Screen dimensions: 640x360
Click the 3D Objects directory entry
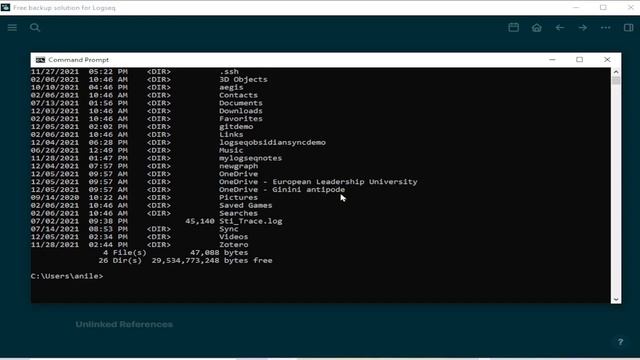coord(243,80)
